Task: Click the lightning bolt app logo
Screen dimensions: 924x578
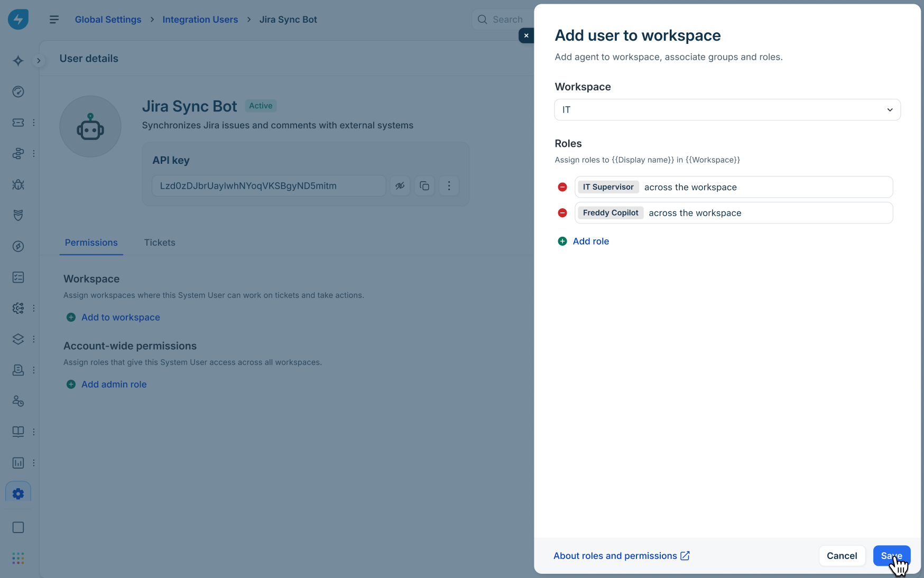Action: [x=18, y=20]
